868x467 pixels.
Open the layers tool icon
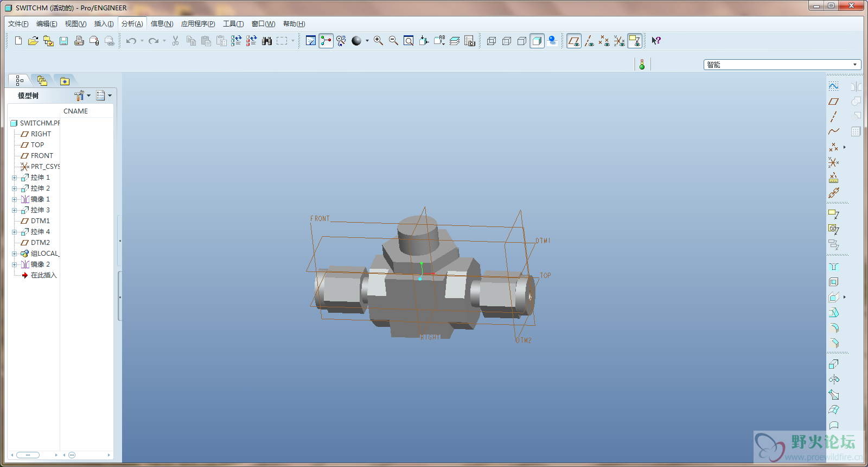[x=455, y=41]
